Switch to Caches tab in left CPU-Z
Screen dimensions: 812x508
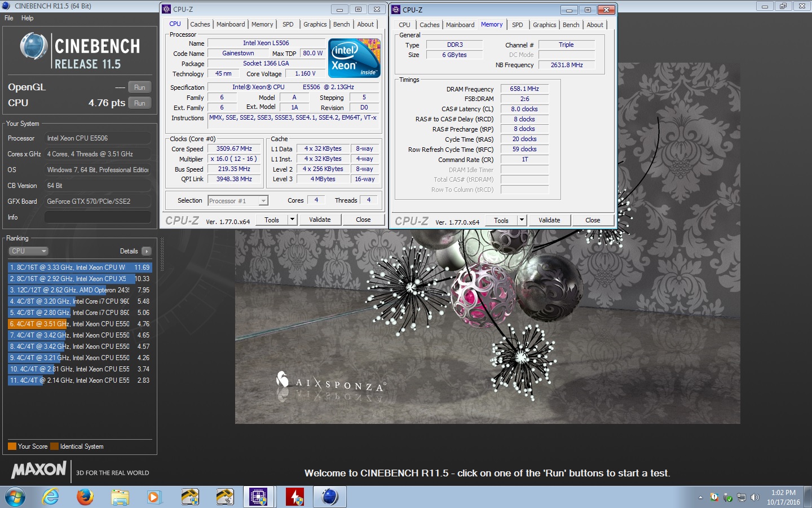pos(200,24)
